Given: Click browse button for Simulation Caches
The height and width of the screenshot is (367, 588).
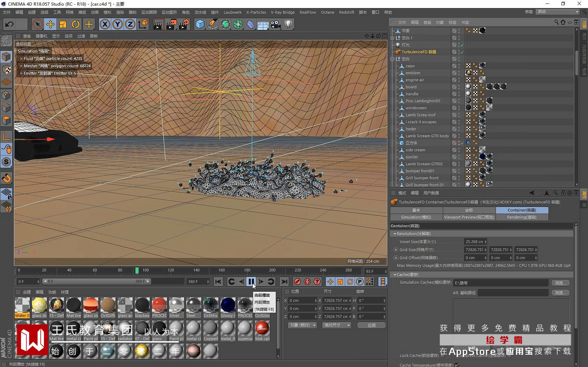Looking at the screenshot, I should [x=560, y=283].
